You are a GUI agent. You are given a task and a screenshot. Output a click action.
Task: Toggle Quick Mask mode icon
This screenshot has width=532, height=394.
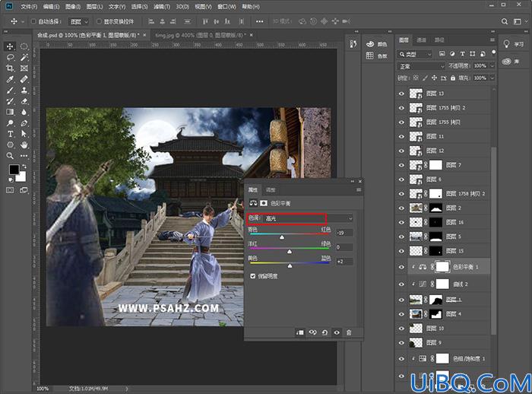[10, 190]
